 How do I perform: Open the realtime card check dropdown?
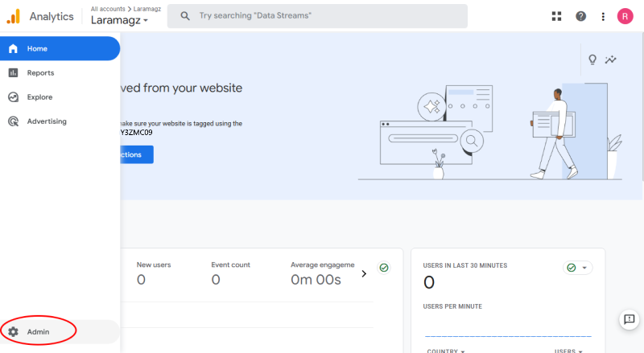(x=577, y=268)
